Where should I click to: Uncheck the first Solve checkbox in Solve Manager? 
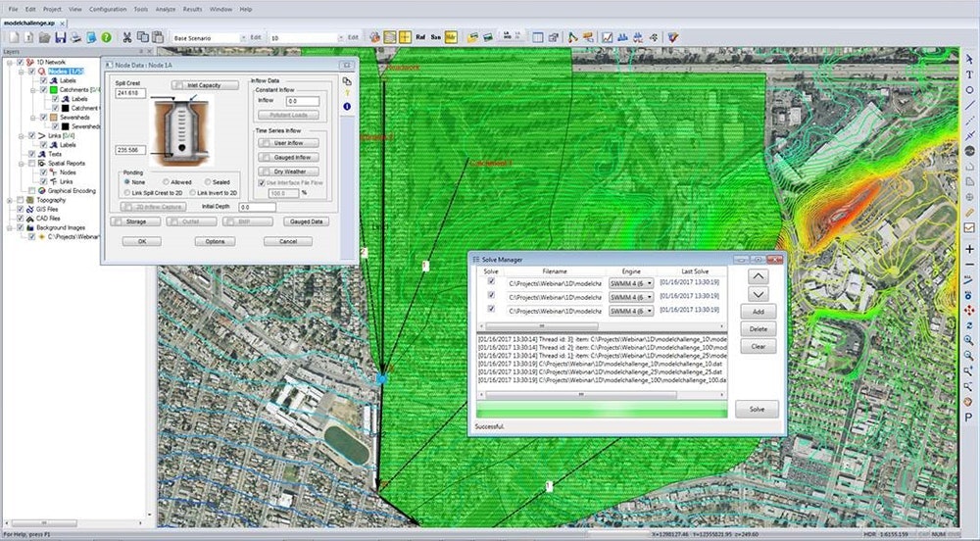[491, 282]
